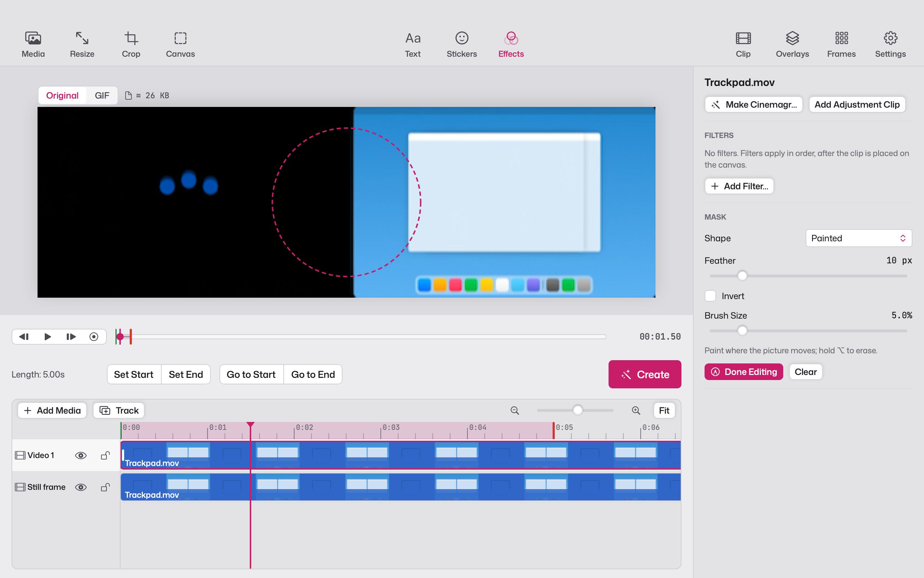The image size is (924, 578).
Task: Click the Feather slider handle
Action: 742,276
